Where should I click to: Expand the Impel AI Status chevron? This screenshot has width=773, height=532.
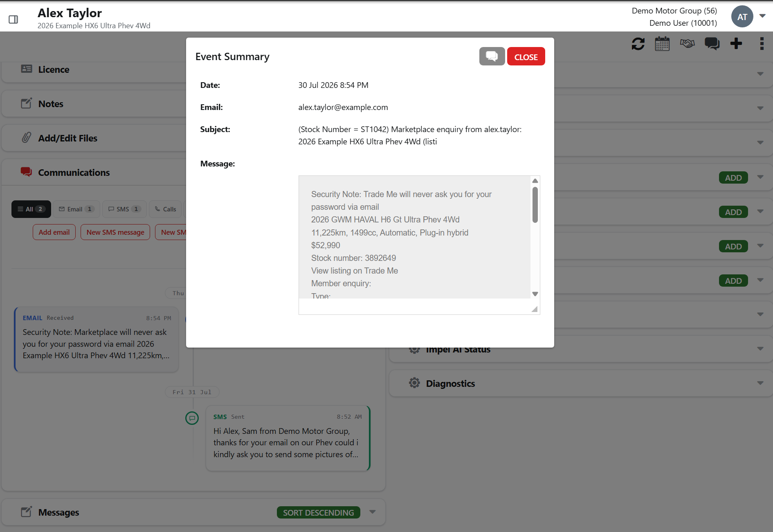tap(760, 349)
